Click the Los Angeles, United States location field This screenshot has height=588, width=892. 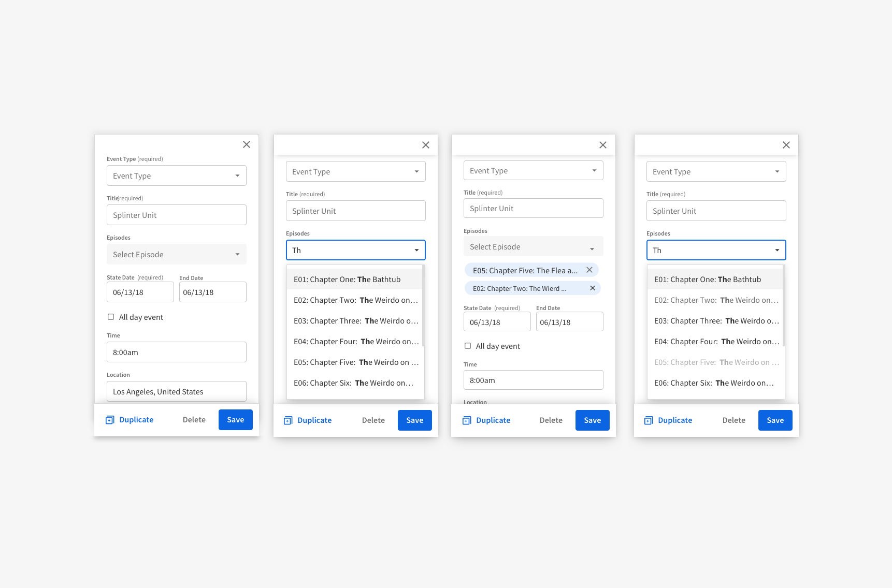click(x=176, y=392)
